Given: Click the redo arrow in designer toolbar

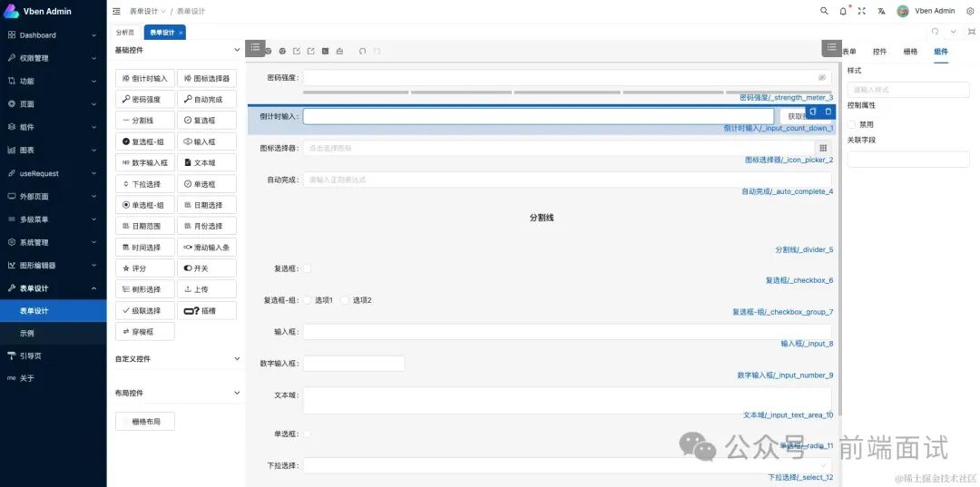Looking at the screenshot, I should point(377,51).
